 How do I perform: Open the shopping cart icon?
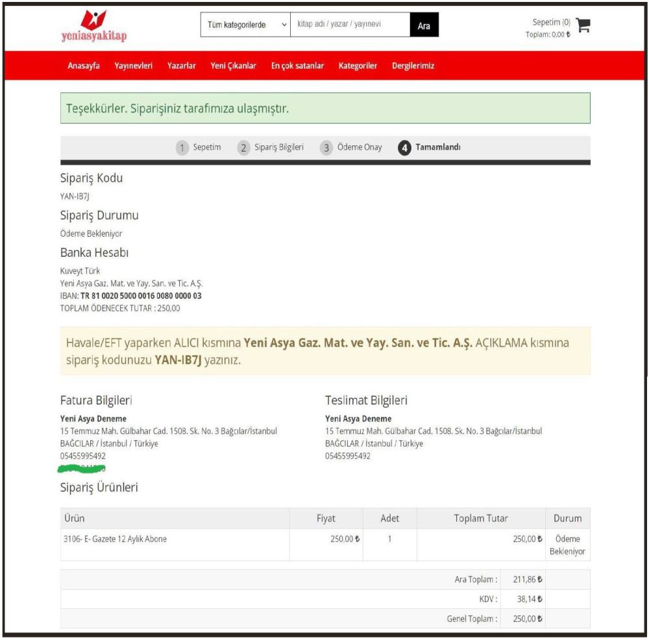click(583, 25)
